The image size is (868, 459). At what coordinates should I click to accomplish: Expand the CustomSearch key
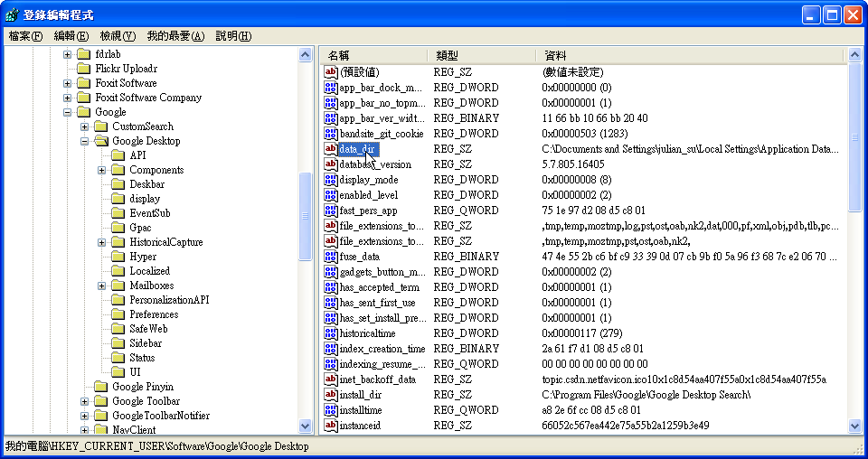84,126
